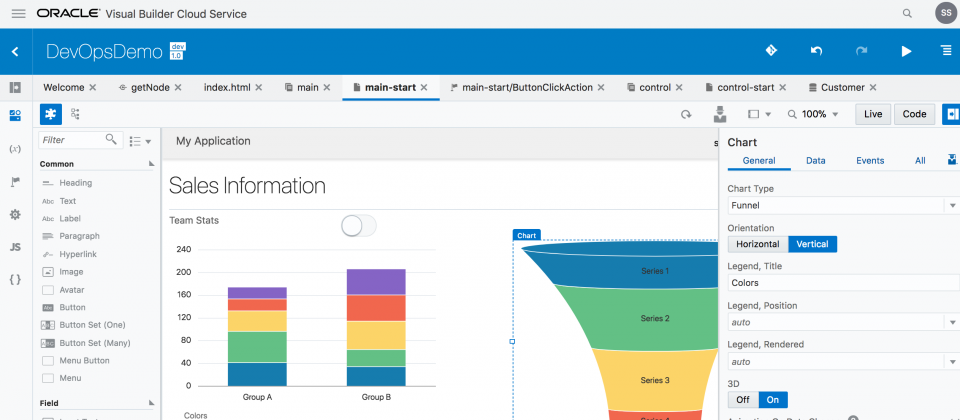
Task: Close the getNode tab
Action: [x=178, y=88]
